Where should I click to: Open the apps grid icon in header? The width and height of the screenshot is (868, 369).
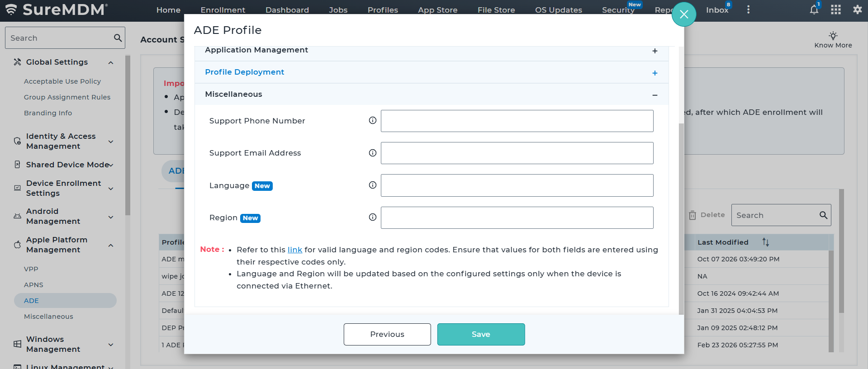(836, 9)
